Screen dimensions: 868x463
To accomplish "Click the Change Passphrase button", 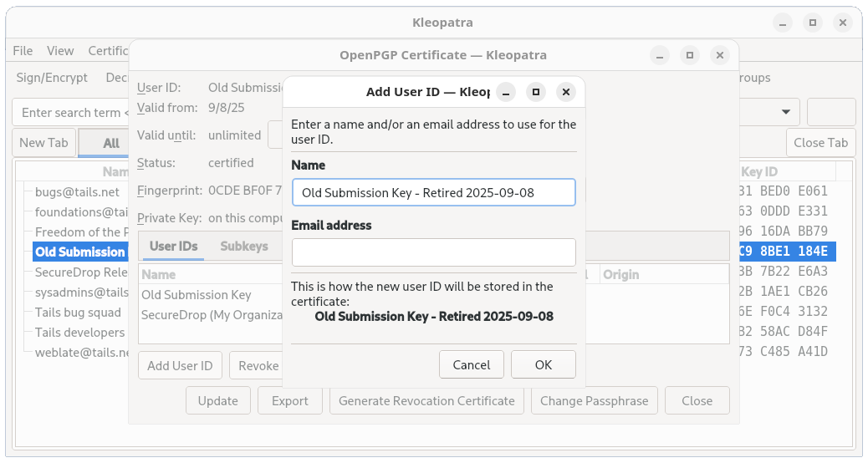I will 594,400.
